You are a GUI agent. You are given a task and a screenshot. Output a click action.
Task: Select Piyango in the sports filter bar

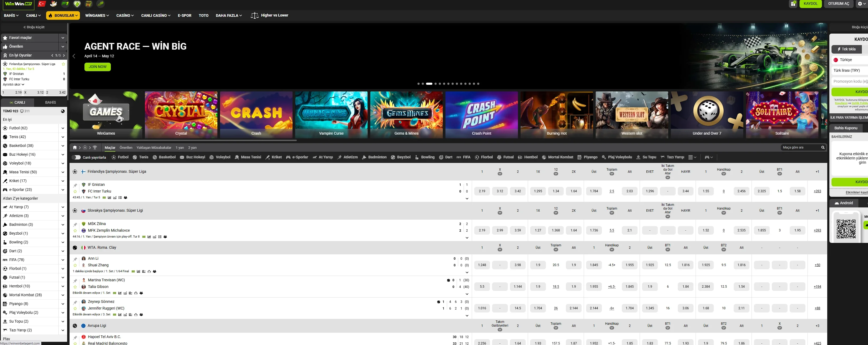coord(587,157)
